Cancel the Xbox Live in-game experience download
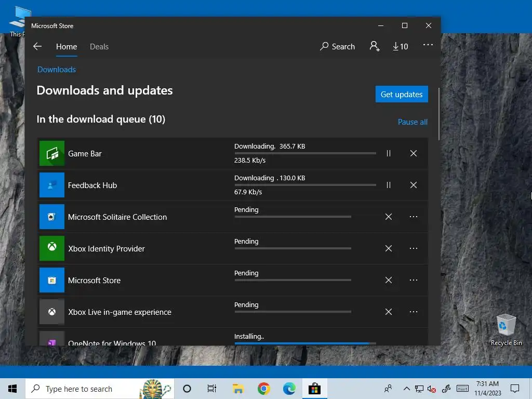Screen dimensions: 532x399 click(x=389, y=312)
